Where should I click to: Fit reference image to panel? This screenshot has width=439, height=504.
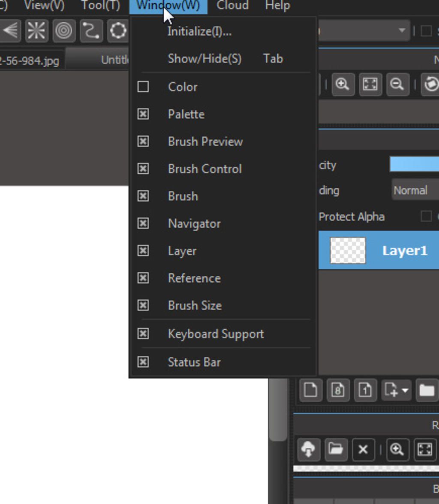click(425, 450)
